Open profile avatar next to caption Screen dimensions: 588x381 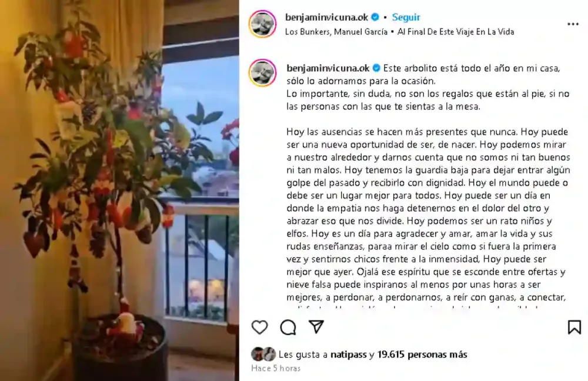coord(262,73)
